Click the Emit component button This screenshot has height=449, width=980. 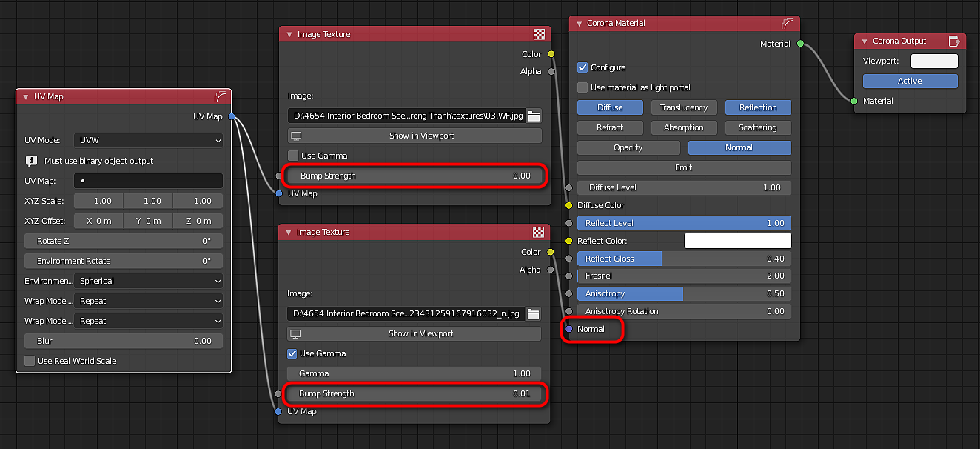pos(684,167)
